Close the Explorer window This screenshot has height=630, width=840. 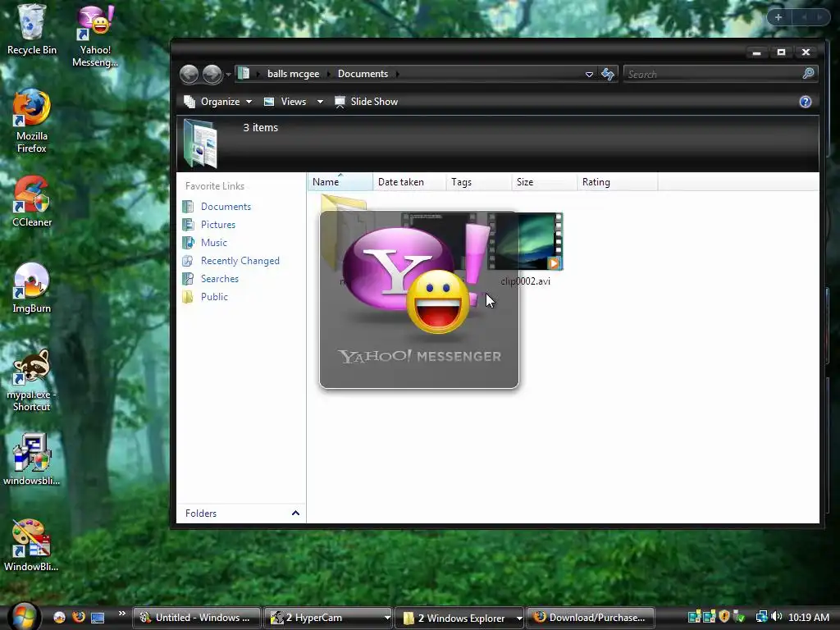tap(806, 52)
